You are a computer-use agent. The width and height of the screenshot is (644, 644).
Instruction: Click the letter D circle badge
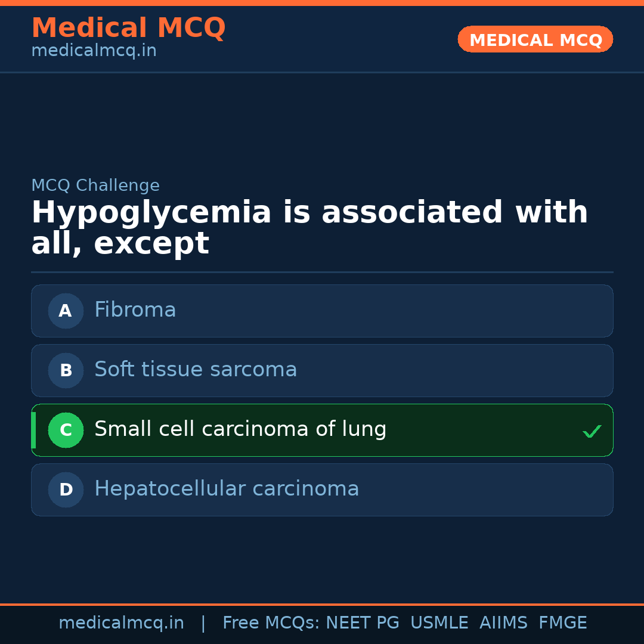click(x=66, y=490)
